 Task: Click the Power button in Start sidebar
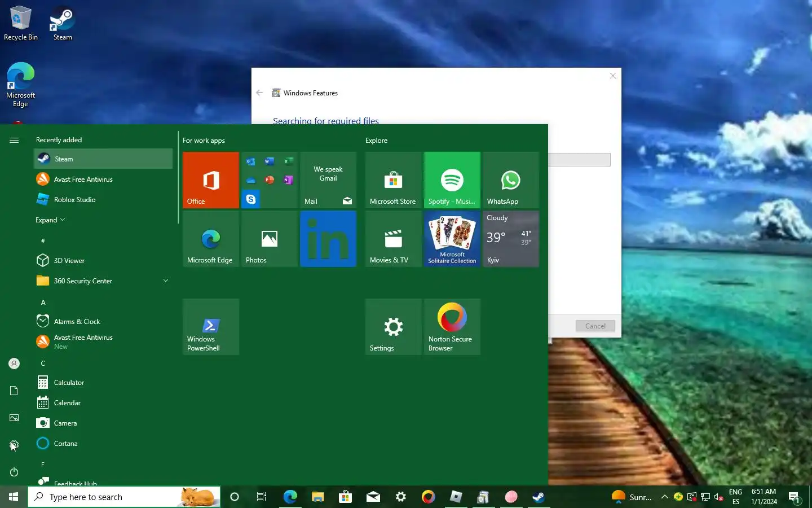coord(14,472)
